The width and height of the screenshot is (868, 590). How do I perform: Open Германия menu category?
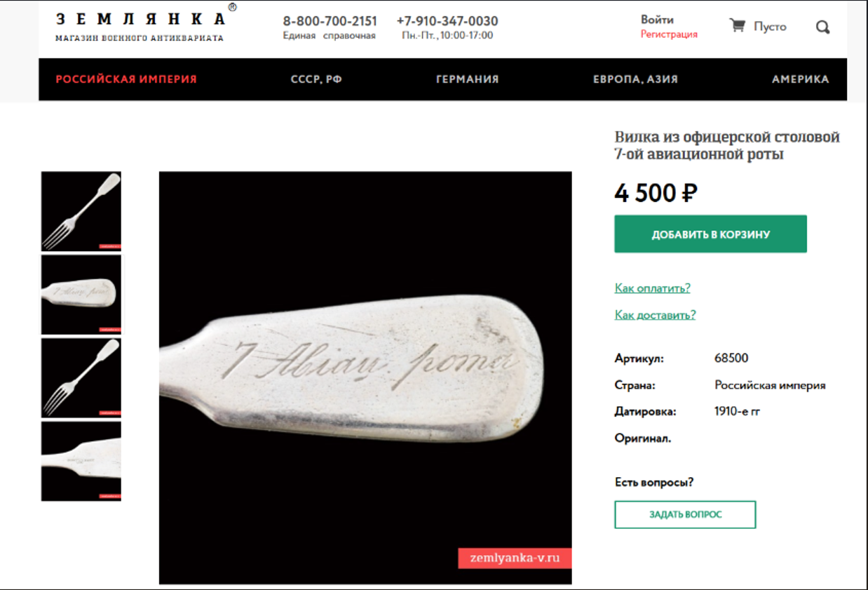coord(468,79)
